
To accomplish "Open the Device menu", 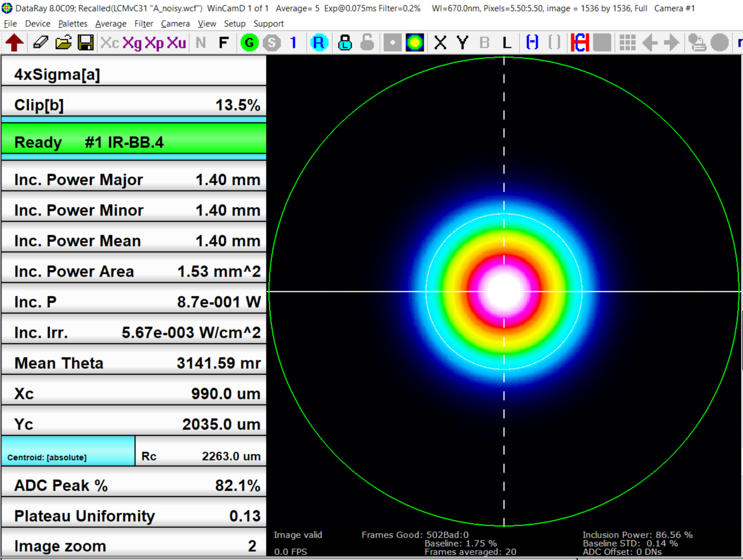I will point(37,24).
